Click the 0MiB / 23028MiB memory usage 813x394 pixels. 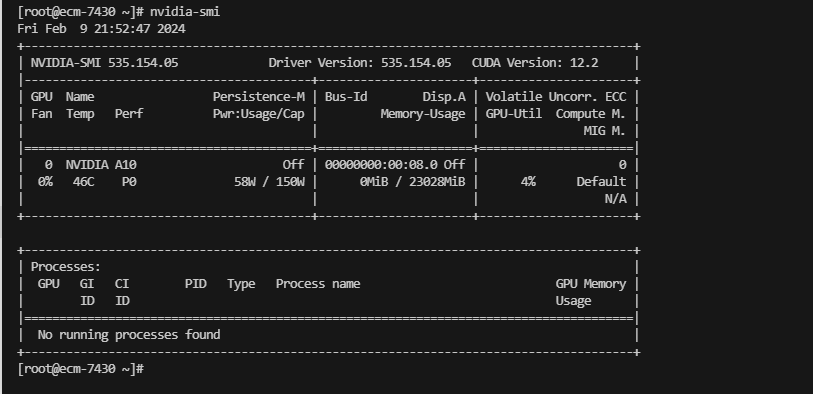click(x=412, y=182)
